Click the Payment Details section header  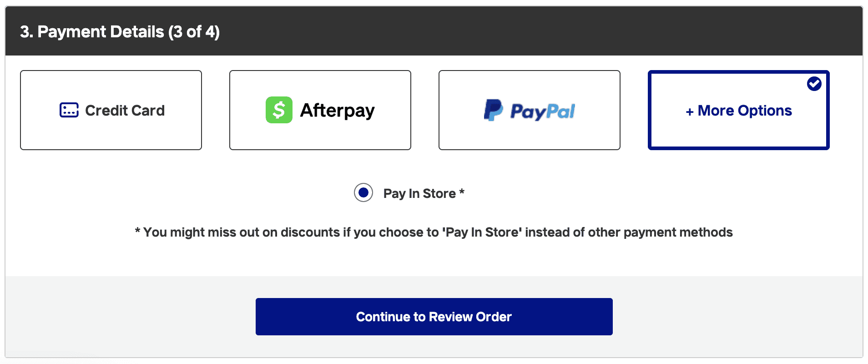tap(434, 31)
